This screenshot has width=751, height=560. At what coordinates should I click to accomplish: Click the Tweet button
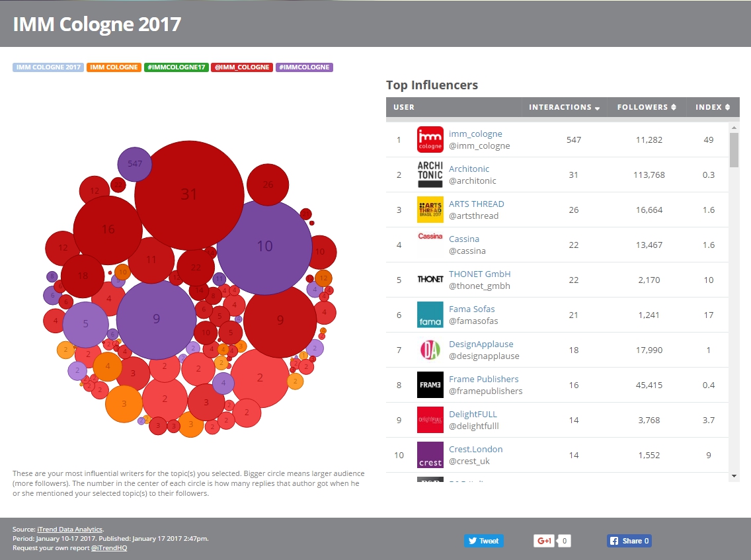pyautogui.click(x=483, y=541)
